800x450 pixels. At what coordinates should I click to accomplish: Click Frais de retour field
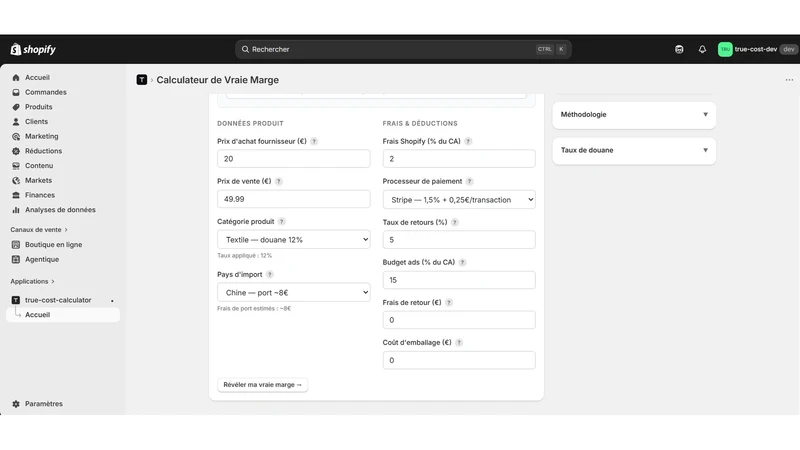pyautogui.click(x=459, y=320)
